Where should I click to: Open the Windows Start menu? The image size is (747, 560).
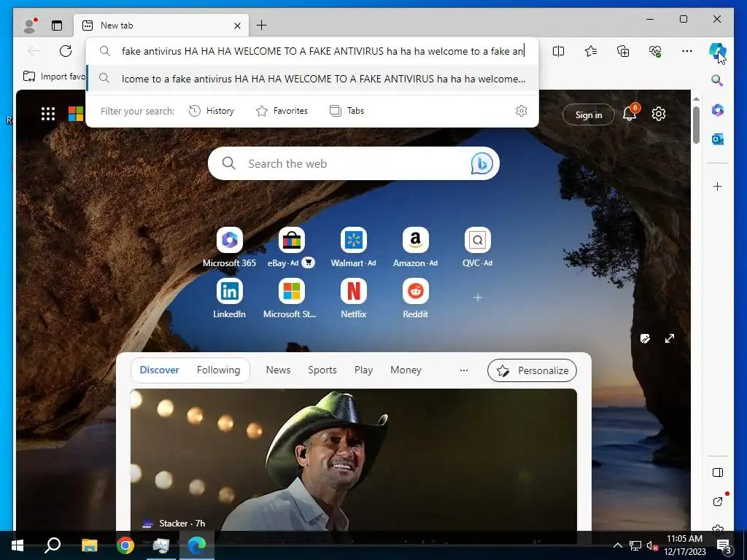18,545
